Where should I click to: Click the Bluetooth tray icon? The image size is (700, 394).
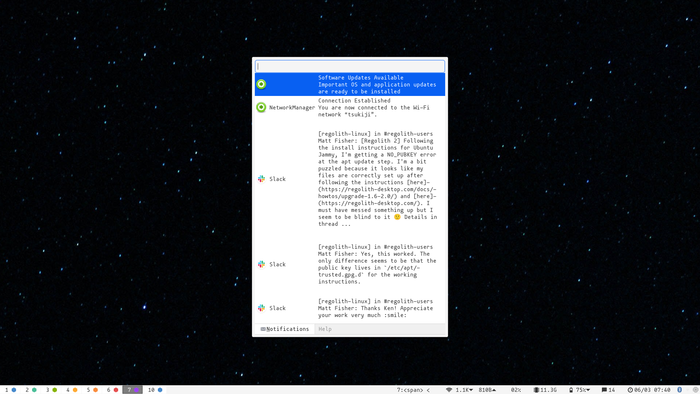(679, 390)
